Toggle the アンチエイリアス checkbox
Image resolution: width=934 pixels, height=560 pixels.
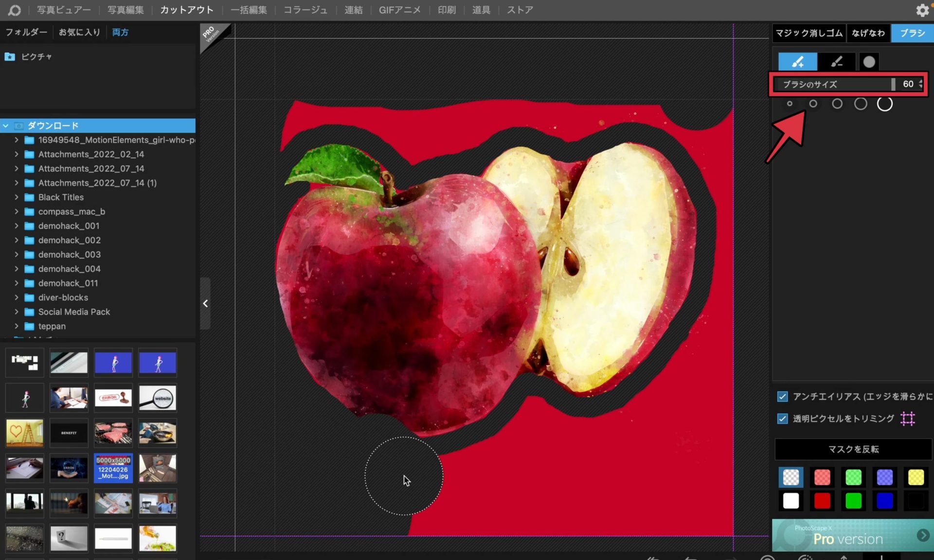(x=782, y=397)
